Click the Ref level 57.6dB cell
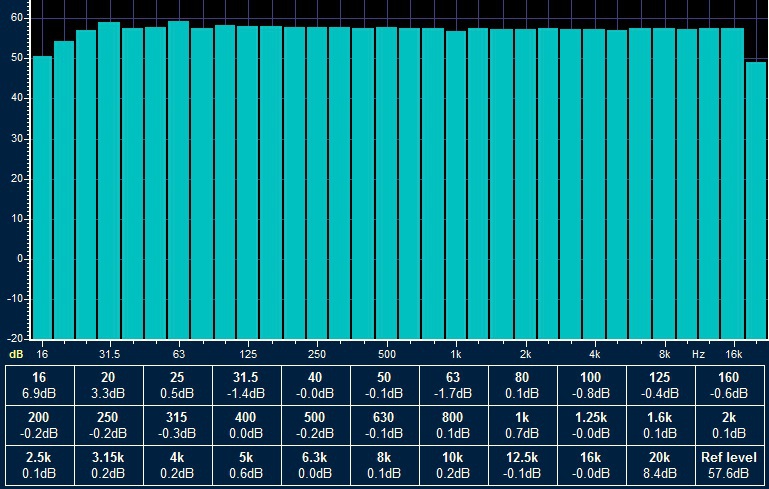Image resolution: width=769 pixels, height=489 pixels. pos(729,463)
